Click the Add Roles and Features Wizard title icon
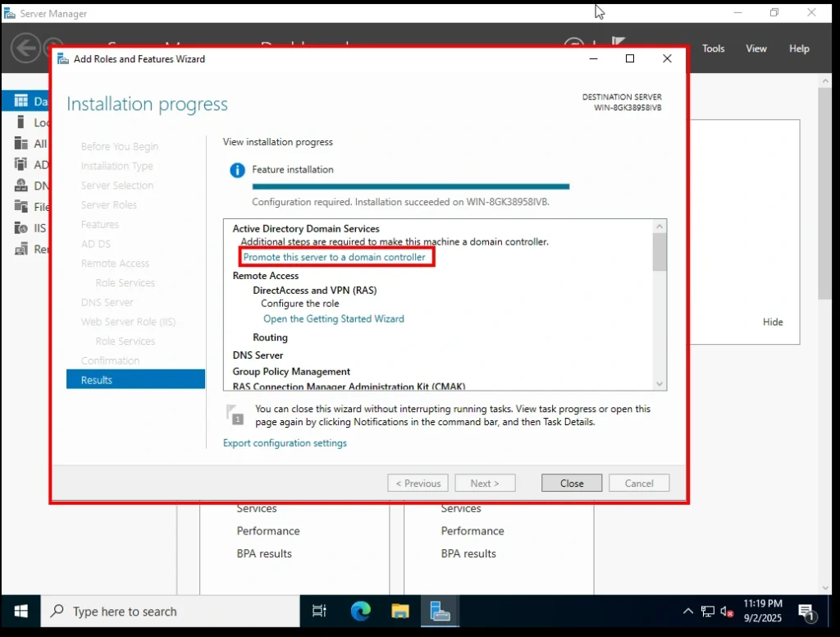This screenshot has height=637, width=840. [x=63, y=59]
